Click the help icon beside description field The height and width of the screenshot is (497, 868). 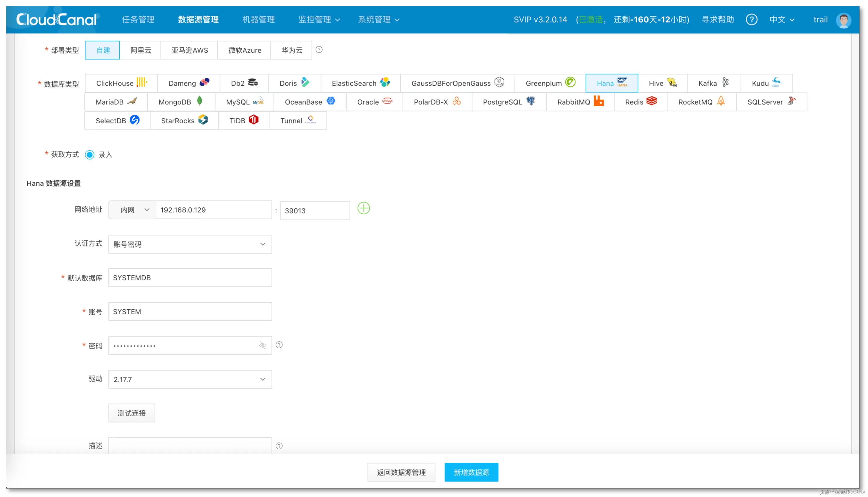[279, 446]
